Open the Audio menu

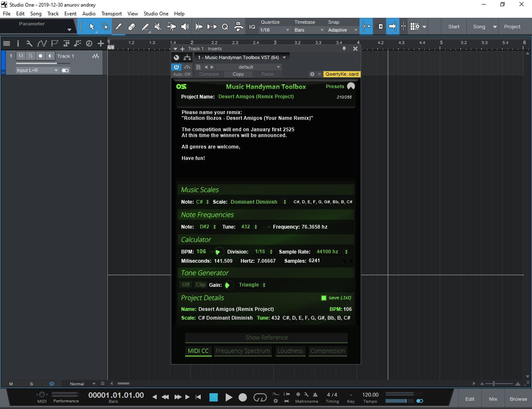click(89, 14)
